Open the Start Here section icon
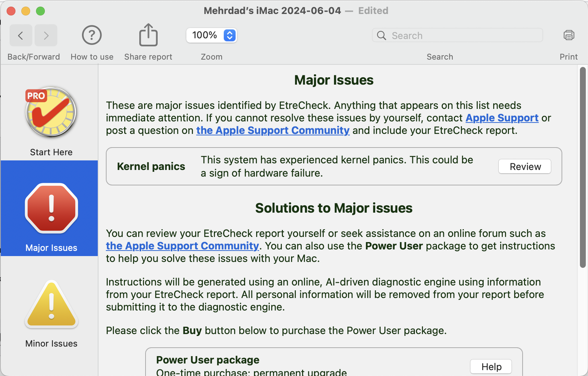The height and width of the screenshot is (376, 588). 51,112
